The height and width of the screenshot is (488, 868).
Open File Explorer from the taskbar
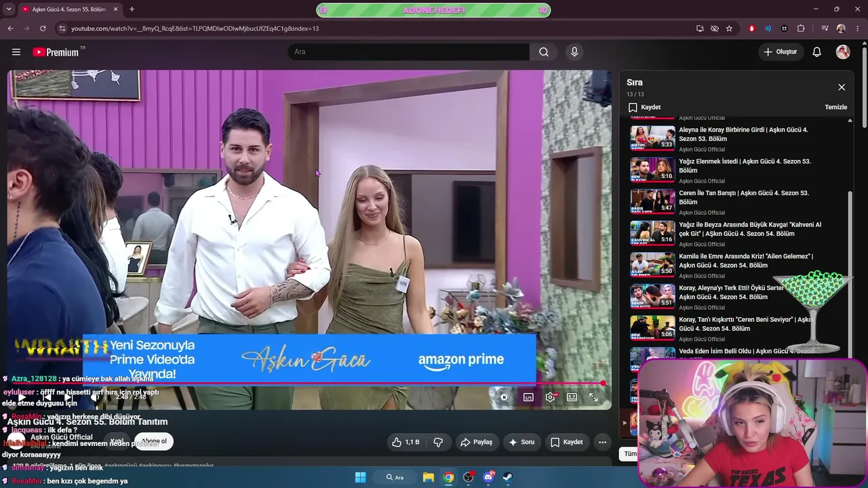pos(429,477)
